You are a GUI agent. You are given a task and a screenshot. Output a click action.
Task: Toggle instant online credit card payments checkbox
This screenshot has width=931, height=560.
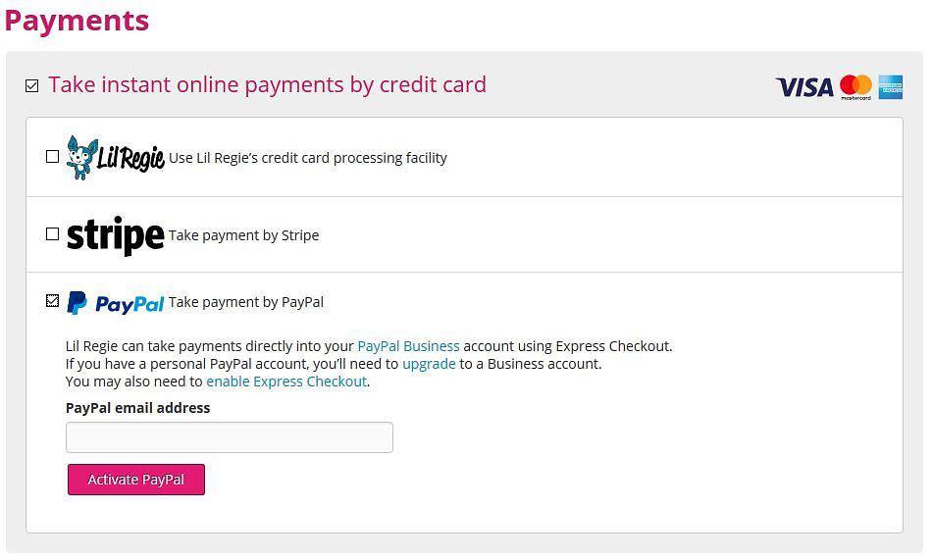32,86
